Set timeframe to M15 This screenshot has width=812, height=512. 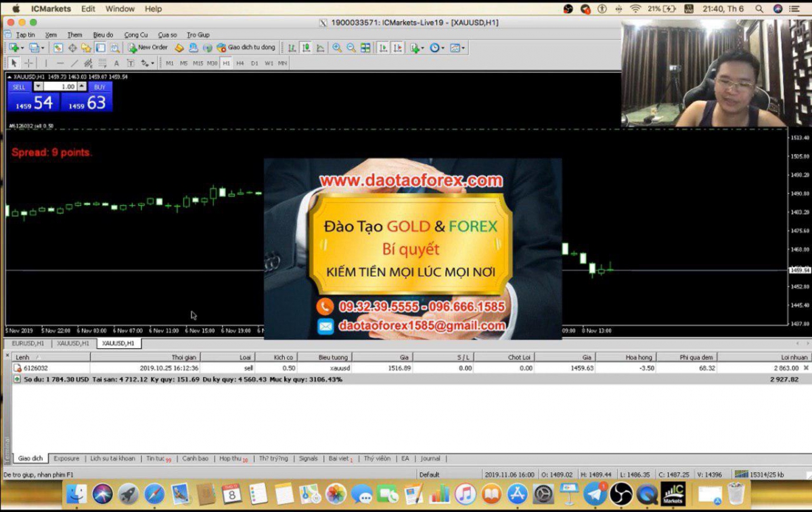(198, 63)
